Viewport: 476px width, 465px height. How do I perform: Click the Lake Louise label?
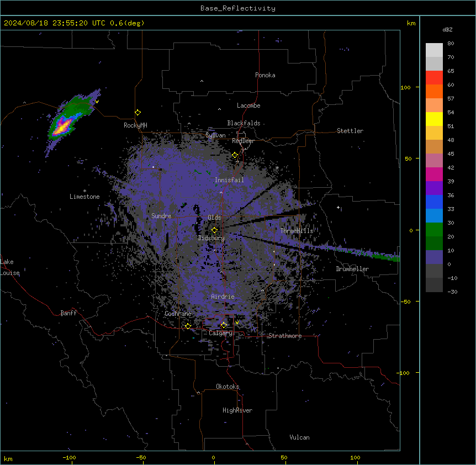coord(10,267)
